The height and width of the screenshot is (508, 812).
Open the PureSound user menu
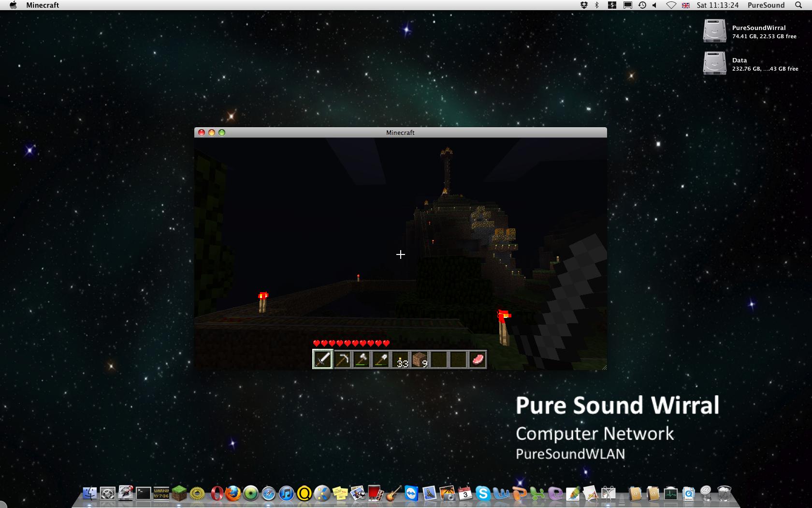766,5
